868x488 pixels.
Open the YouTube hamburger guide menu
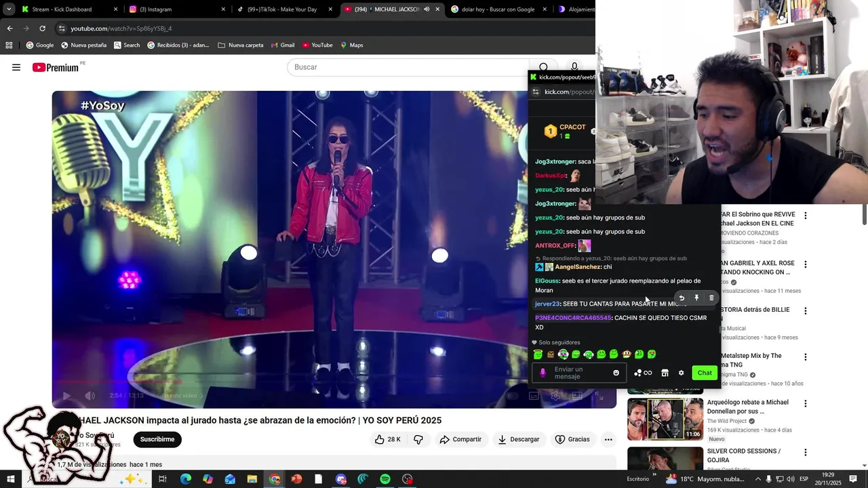click(x=16, y=67)
